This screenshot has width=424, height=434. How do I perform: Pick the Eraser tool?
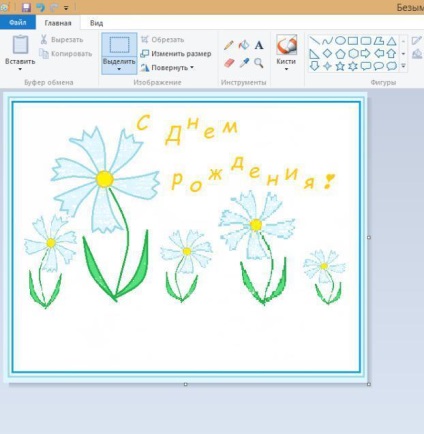tap(229, 63)
